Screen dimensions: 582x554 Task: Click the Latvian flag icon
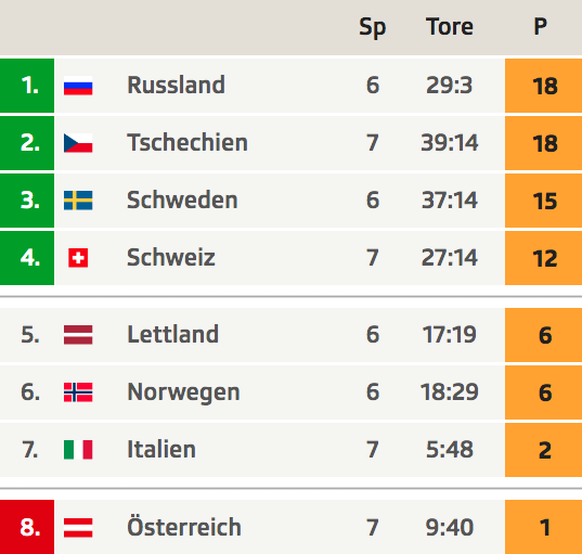tap(78, 335)
